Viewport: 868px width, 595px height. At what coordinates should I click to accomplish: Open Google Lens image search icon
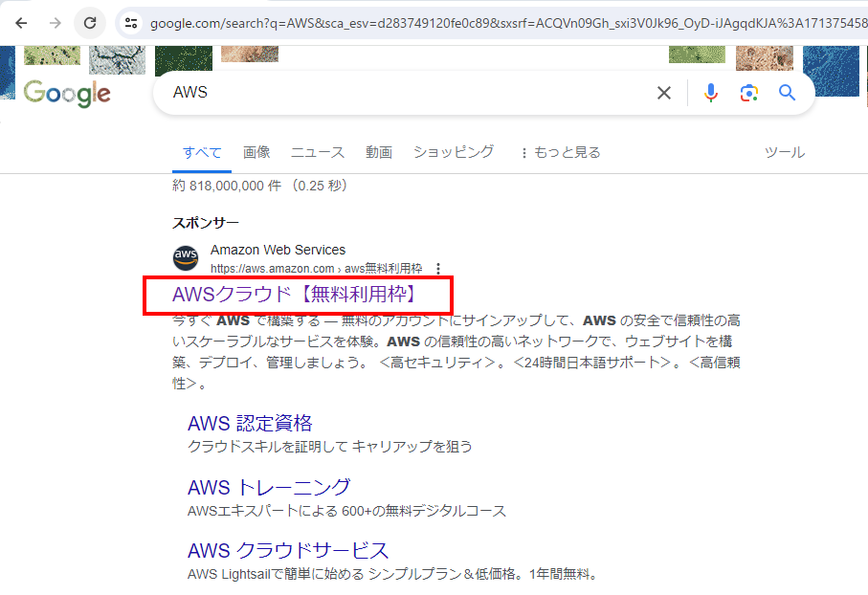click(x=748, y=93)
